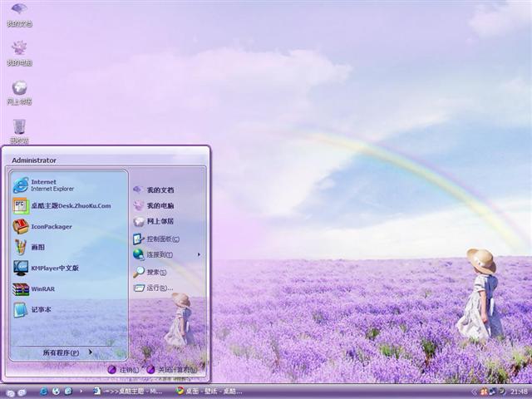
Task: Expand 所有程序(P) all programs
Action: coord(68,352)
